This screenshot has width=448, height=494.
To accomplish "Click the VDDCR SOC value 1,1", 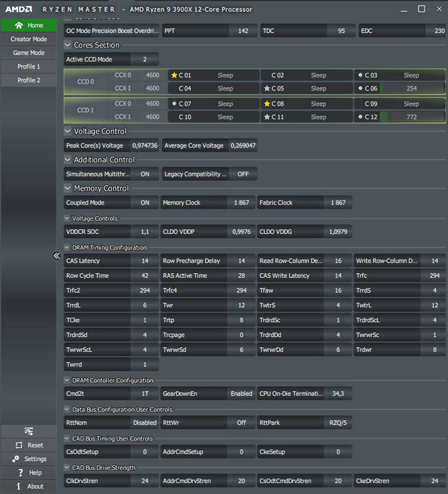I will point(145,232).
